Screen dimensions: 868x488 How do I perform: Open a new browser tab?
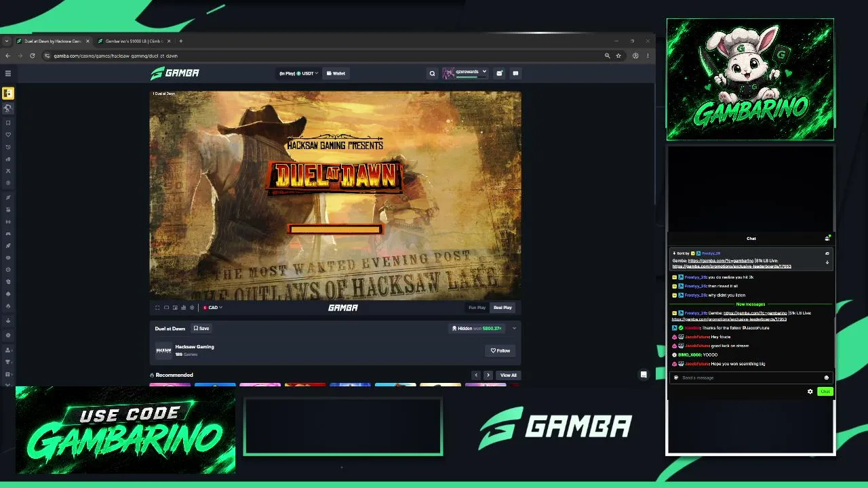pos(180,41)
